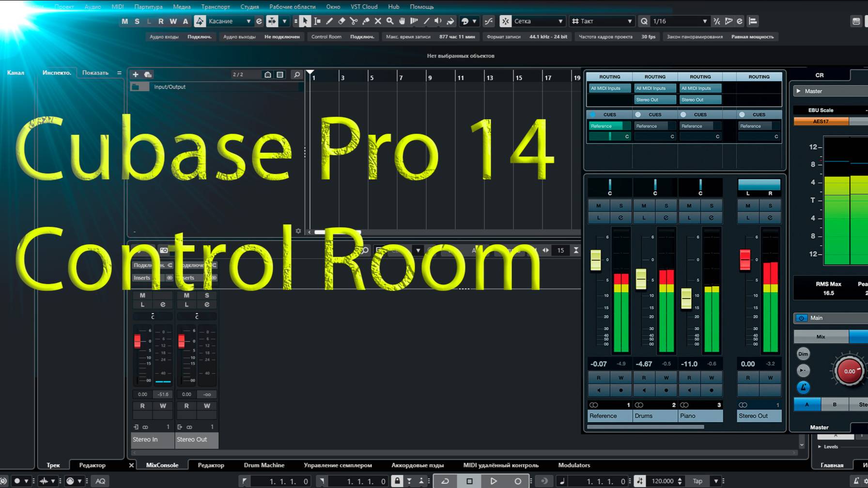Expand the Master section in Control Room
Image resolution: width=868 pixels, height=488 pixels.
[798, 91]
